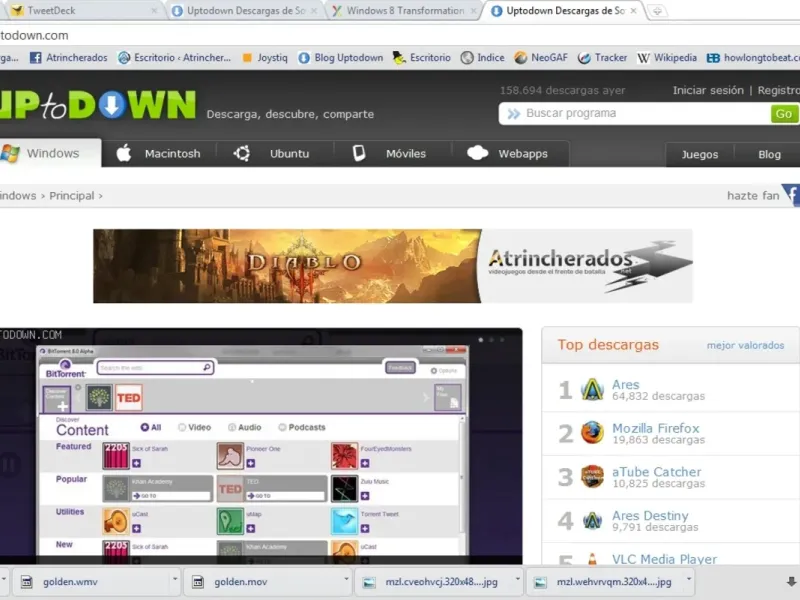Image resolution: width=800 pixels, height=600 pixels.
Task: Open Mozilla Firefox download link
Action: pos(656,428)
